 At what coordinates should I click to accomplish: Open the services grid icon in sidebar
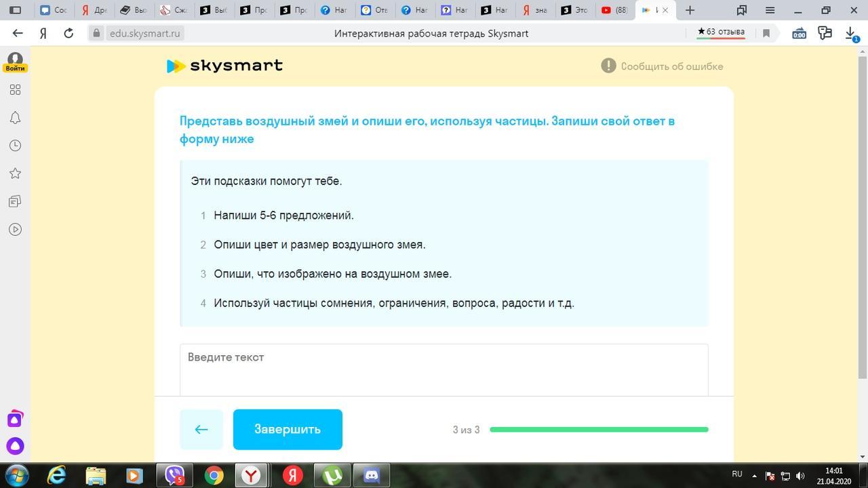pos(15,90)
